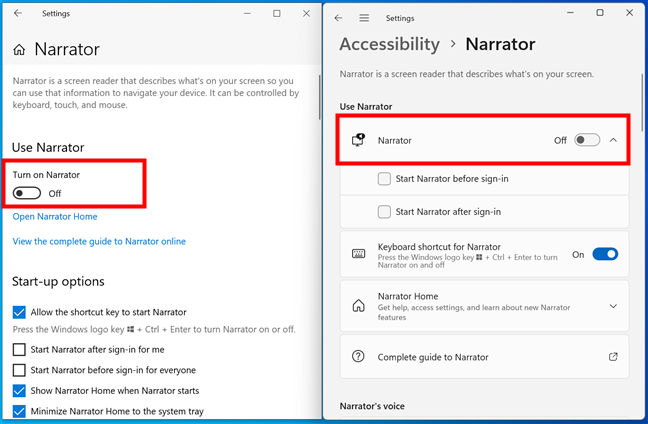Check Start Narrator after sign-in for me

pos(19,350)
